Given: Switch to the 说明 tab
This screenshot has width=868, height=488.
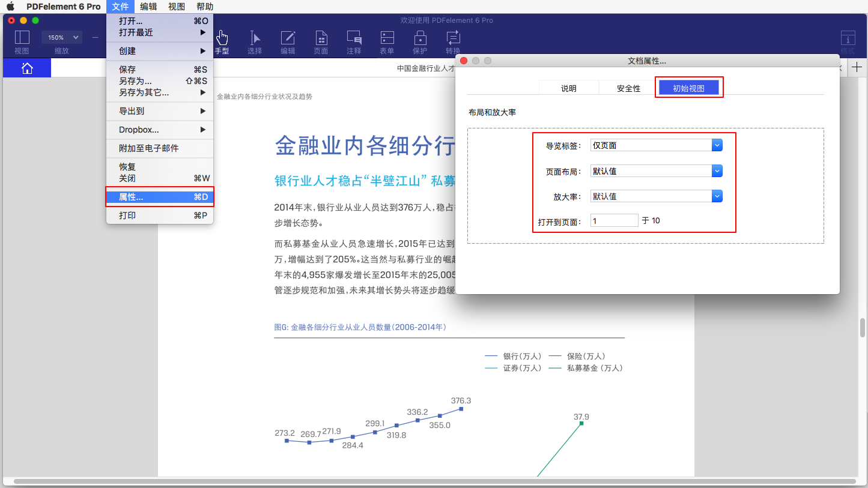Looking at the screenshot, I should pyautogui.click(x=568, y=88).
